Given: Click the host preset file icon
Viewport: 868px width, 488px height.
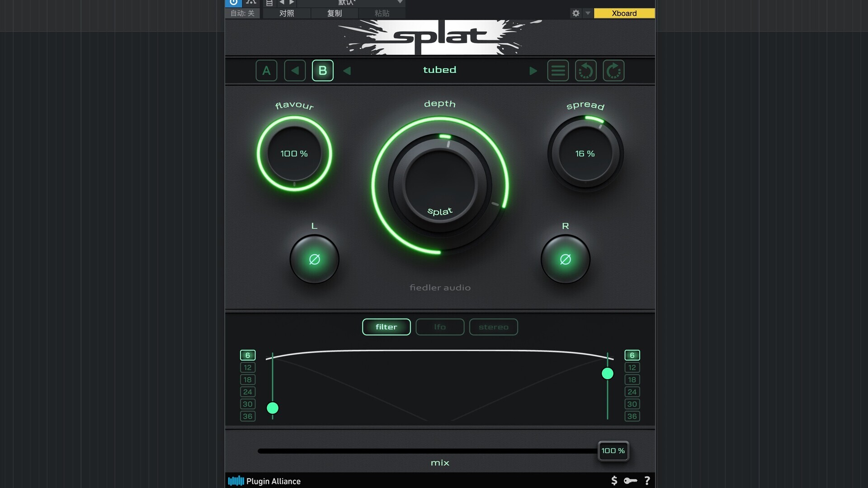Looking at the screenshot, I should pyautogui.click(x=269, y=3).
